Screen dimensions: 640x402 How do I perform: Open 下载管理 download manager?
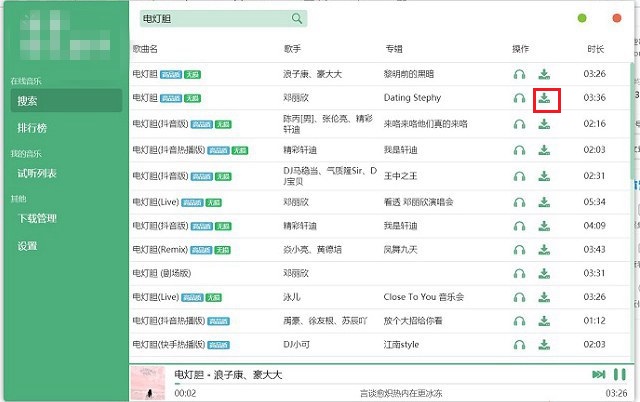point(37,218)
